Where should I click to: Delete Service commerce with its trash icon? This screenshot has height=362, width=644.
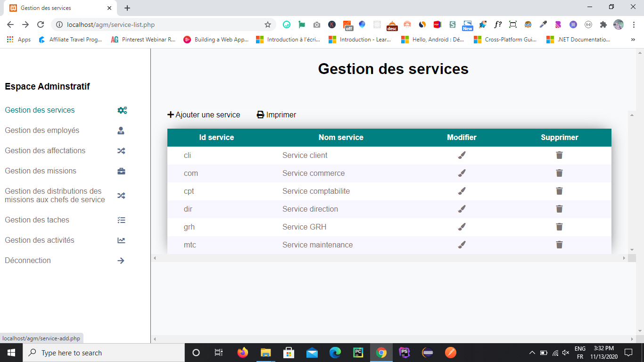click(x=559, y=173)
